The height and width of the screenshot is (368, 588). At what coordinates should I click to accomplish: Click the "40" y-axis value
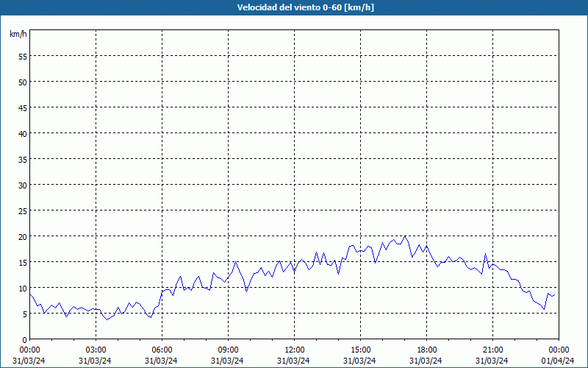(x=23, y=133)
